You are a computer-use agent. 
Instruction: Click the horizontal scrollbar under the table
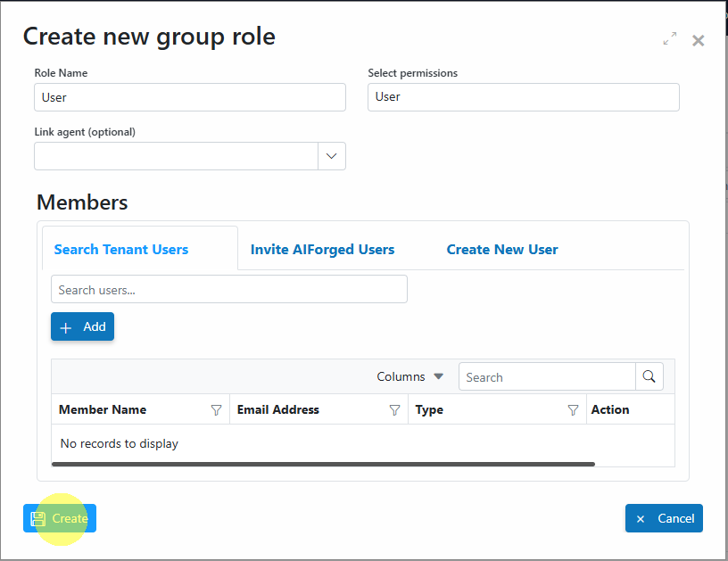pyautogui.click(x=323, y=464)
